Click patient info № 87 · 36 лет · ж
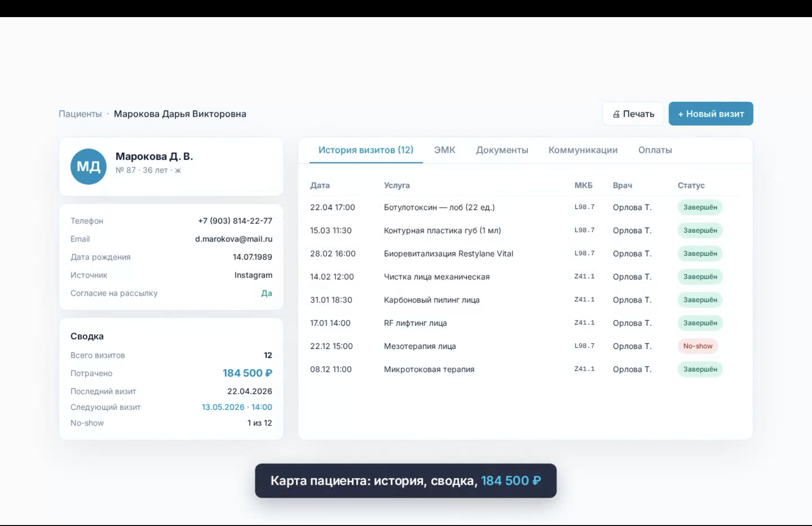The image size is (812, 526). click(x=148, y=170)
